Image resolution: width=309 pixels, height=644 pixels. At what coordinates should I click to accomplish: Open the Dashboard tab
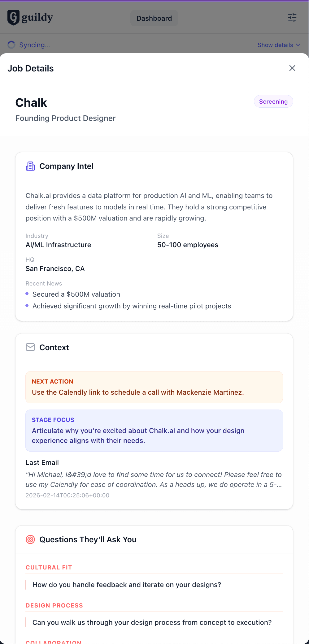pos(154,18)
